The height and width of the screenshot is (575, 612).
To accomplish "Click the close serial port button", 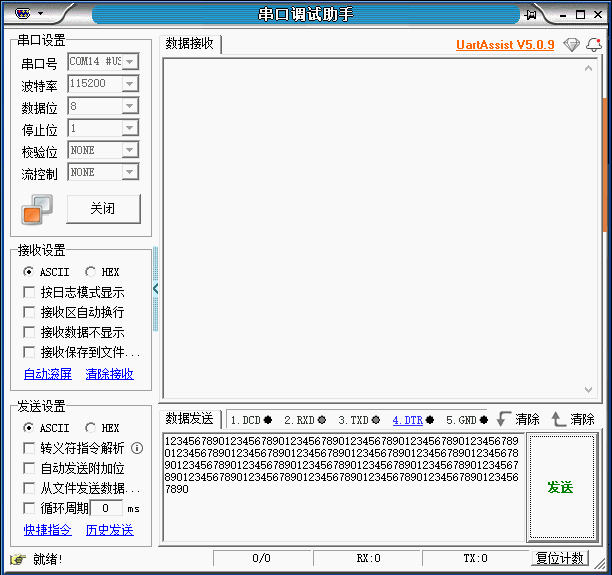I will (x=103, y=209).
